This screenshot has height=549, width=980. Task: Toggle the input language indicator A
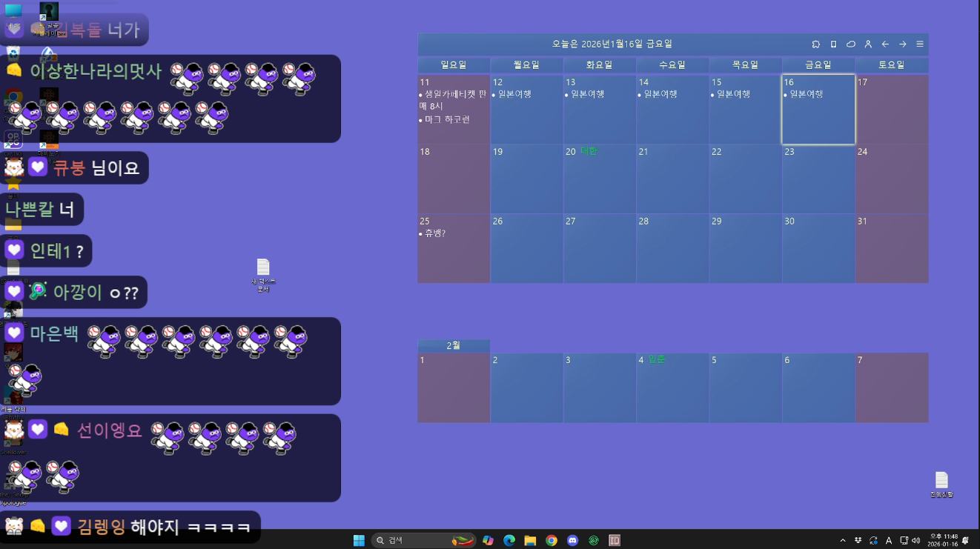point(889,541)
